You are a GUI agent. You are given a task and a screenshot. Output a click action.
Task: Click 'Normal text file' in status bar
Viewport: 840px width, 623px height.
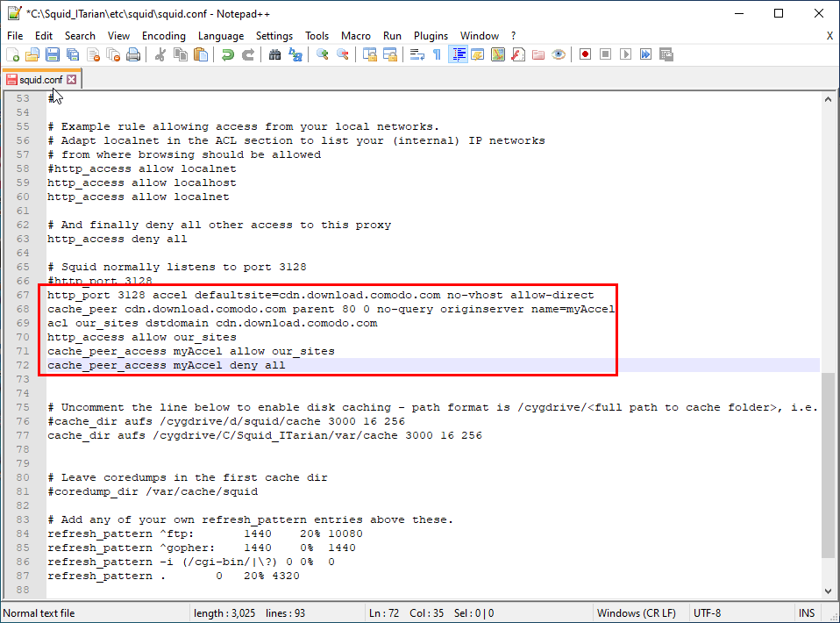tap(39, 613)
